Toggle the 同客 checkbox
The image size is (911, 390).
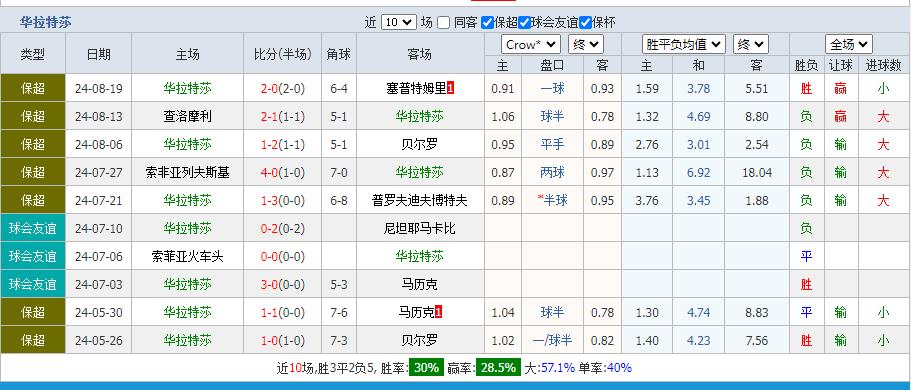(444, 23)
